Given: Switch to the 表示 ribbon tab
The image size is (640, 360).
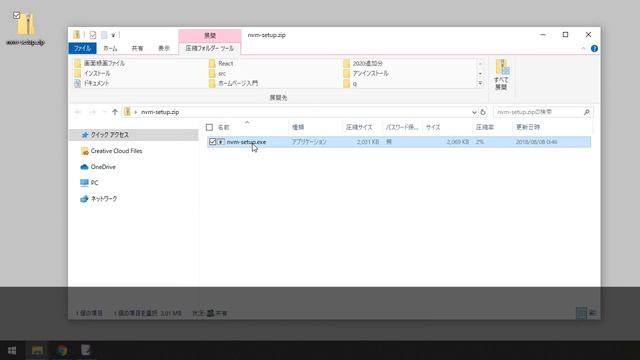Looking at the screenshot, I should point(164,48).
